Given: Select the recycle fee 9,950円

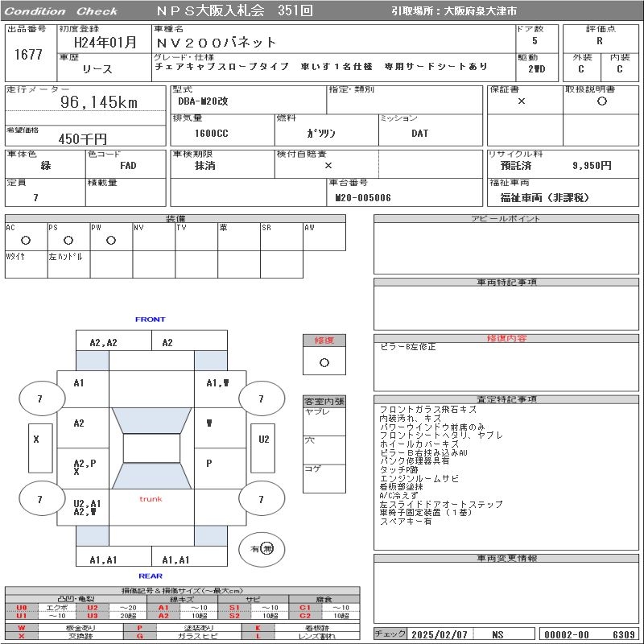Looking at the screenshot, I should (592, 166).
